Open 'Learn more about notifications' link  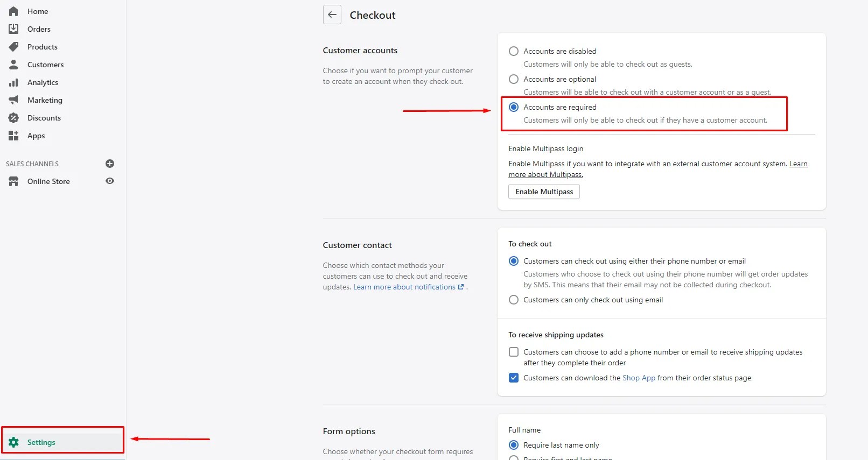tap(404, 287)
